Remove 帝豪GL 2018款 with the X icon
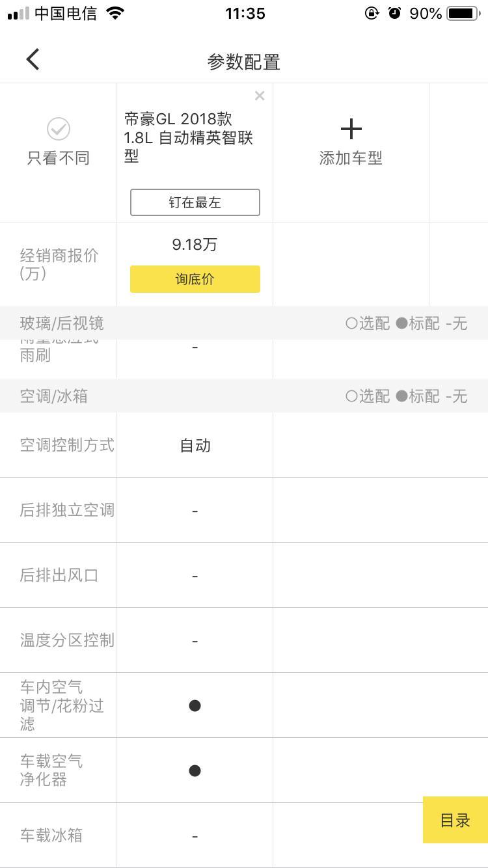Image resolution: width=488 pixels, height=868 pixels. tap(260, 96)
